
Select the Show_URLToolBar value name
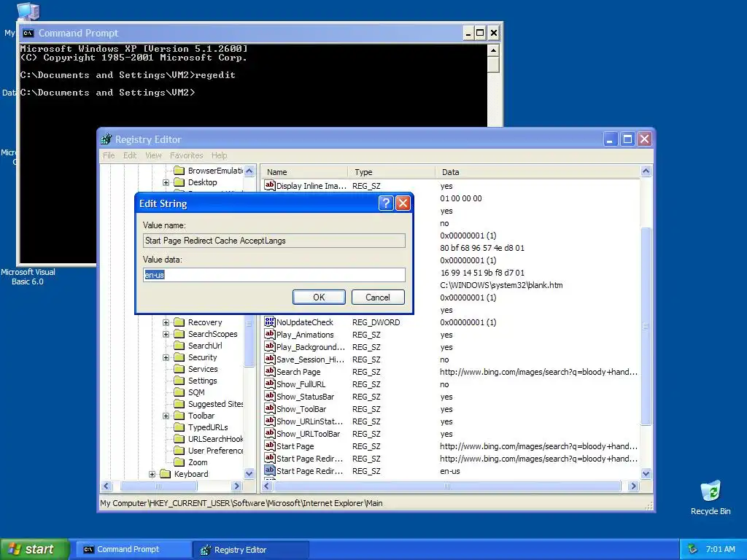(x=309, y=434)
